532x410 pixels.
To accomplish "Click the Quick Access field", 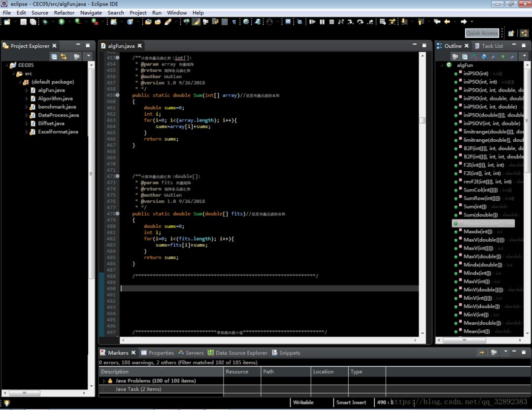I will click(x=482, y=32).
